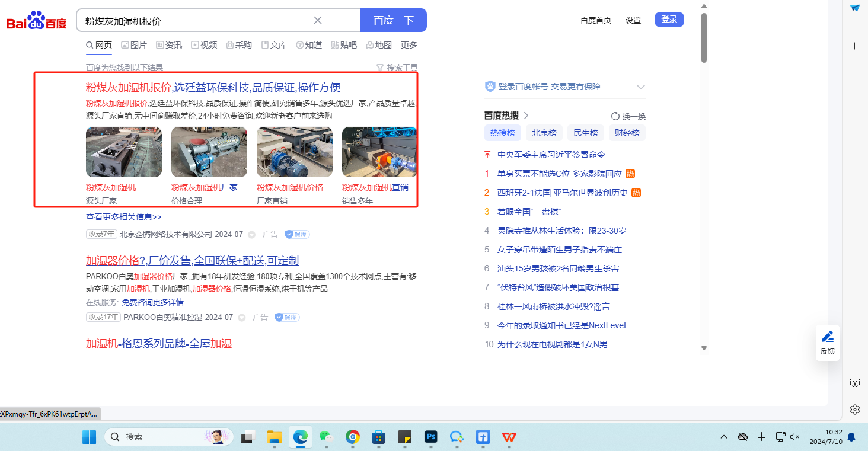Show hidden system tray icons
This screenshot has height=451, width=868.
724,437
